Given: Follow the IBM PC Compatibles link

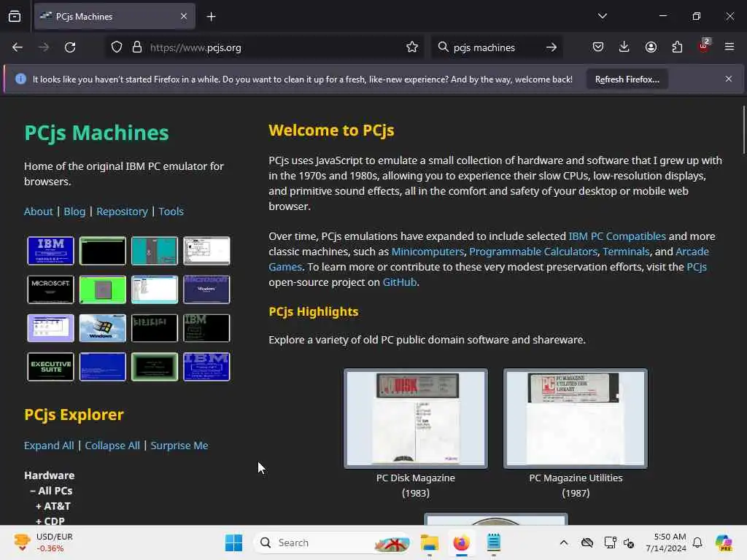Looking at the screenshot, I should pyautogui.click(x=617, y=236).
